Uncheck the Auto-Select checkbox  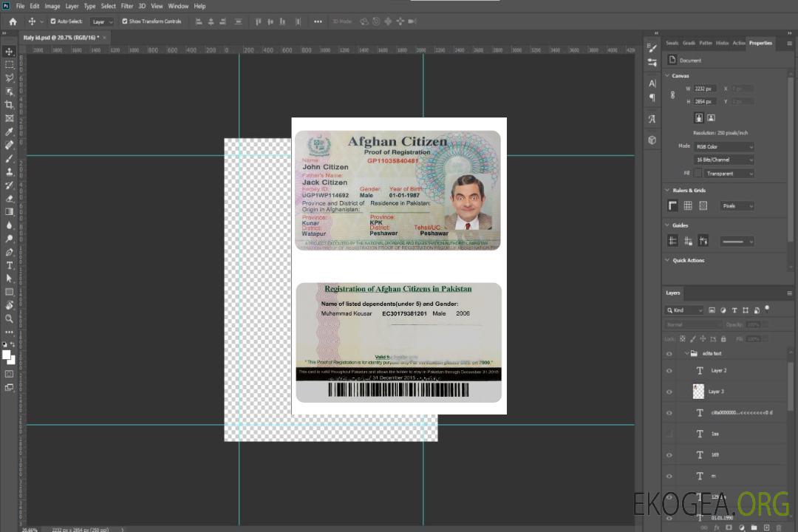click(52, 21)
